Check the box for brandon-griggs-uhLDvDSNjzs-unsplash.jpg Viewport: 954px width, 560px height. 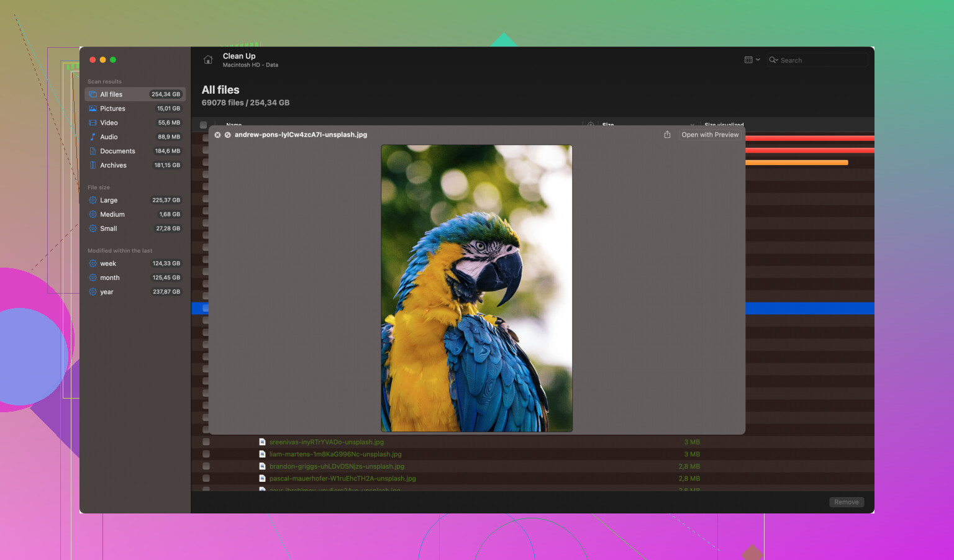206,466
